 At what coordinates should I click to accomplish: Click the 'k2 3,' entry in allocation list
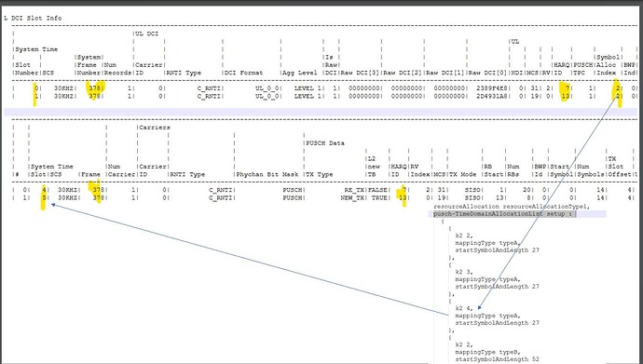coord(464,272)
